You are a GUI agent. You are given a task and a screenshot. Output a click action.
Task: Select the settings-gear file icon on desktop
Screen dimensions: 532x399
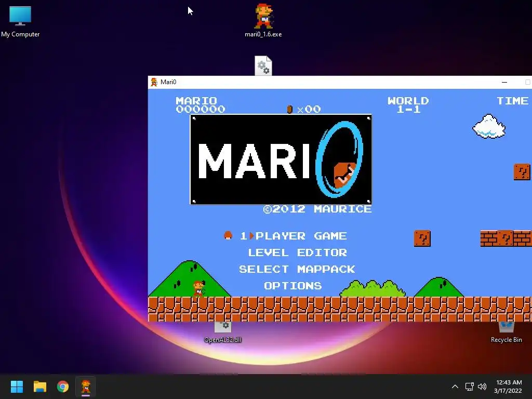263,66
